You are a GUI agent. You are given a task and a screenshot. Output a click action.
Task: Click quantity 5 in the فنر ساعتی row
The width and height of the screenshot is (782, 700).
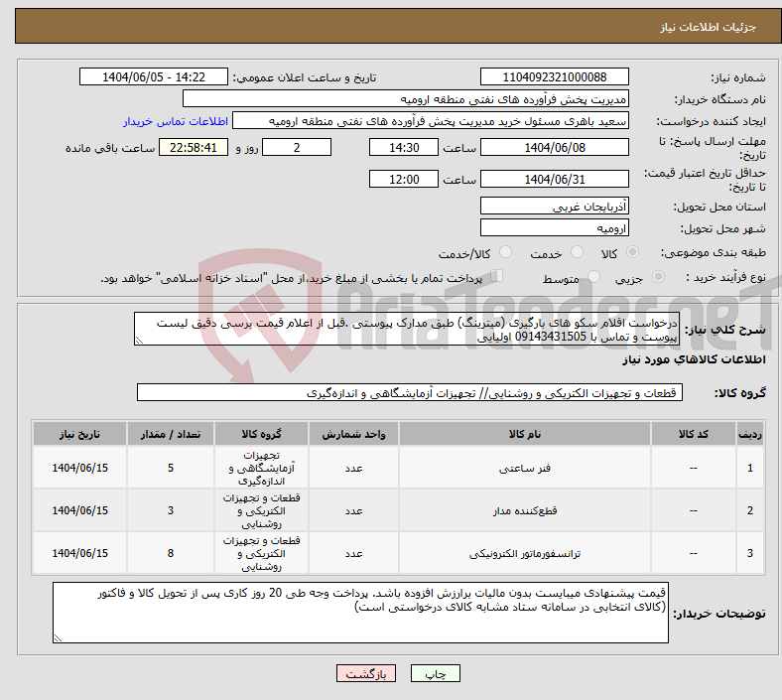click(x=171, y=468)
